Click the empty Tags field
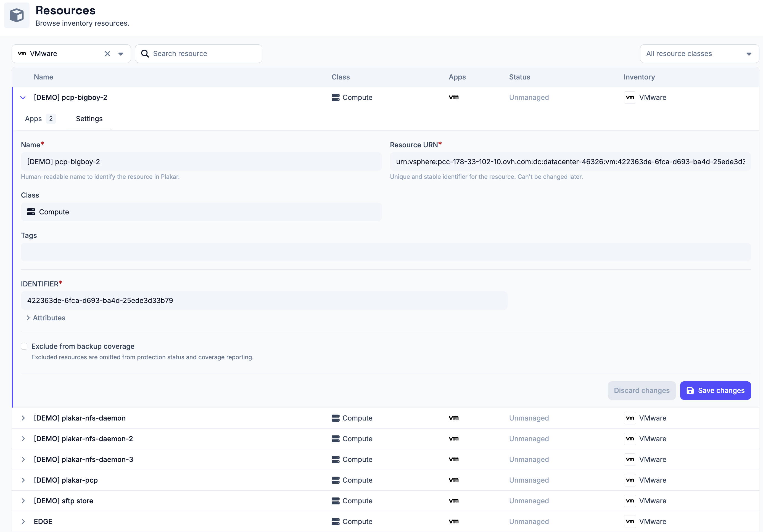This screenshot has width=763, height=532. (x=386, y=252)
